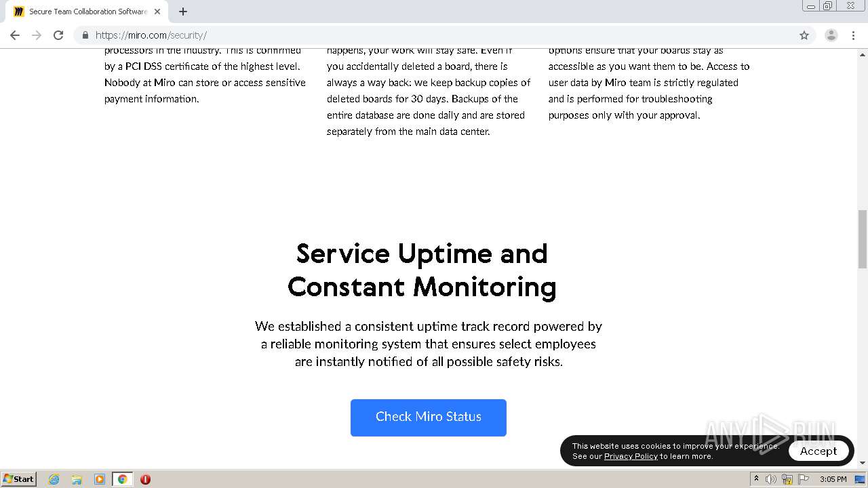868x488 pixels.
Task: Open the Privacy Policy link
Action: pyautogui.click(x=631, y=456)
